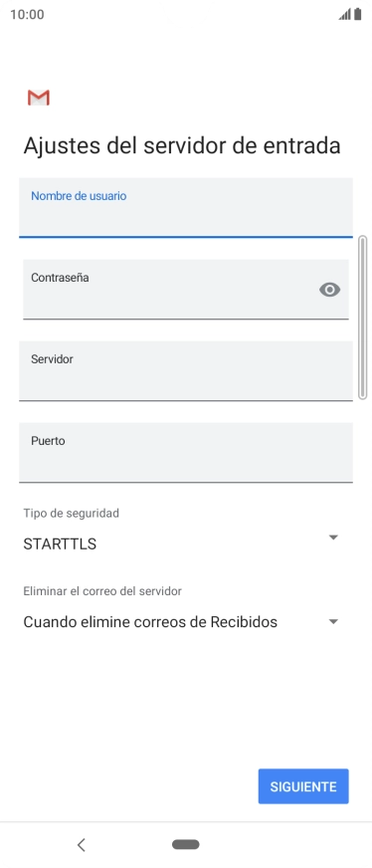
Task: Choose Cuando elimine correos de Recibidos
Action: click(x=150, y=622)
